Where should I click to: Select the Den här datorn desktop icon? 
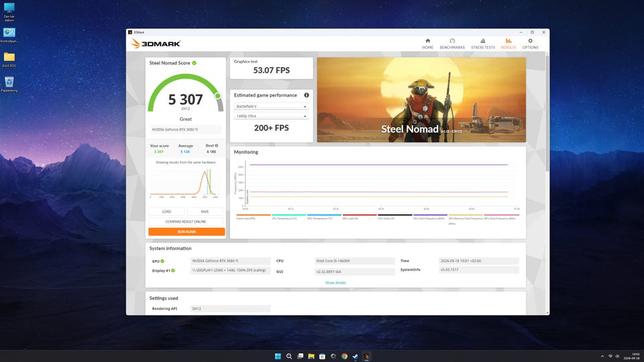[9, 12]
